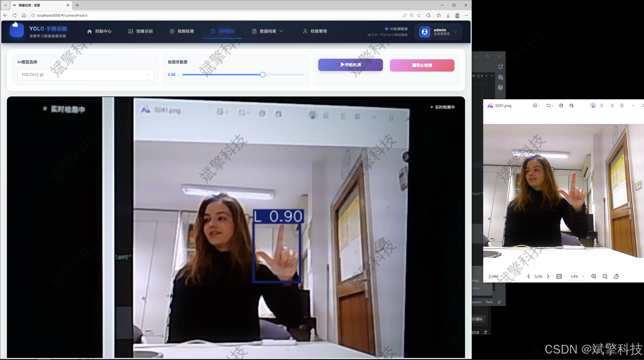Click the toolbox icon in image viewer
The image size is (644, 360).
pyautogui.click(x=571, y=105)
